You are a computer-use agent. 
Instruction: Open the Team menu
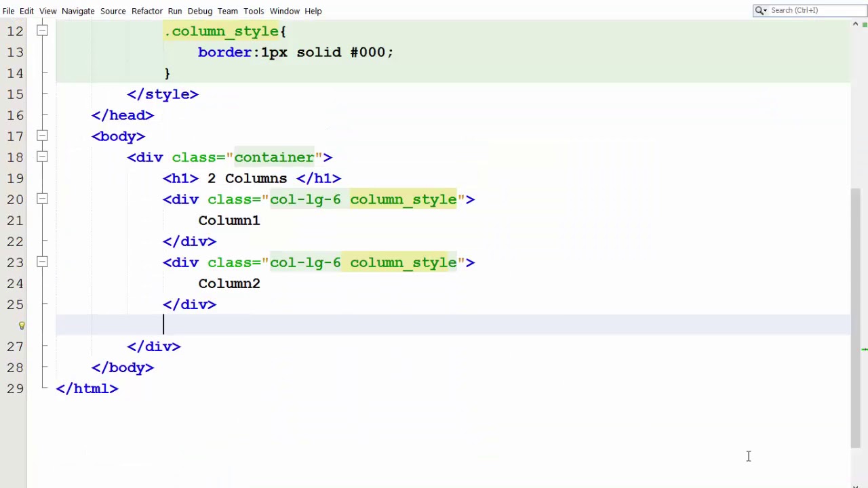(x=228, y=11)
